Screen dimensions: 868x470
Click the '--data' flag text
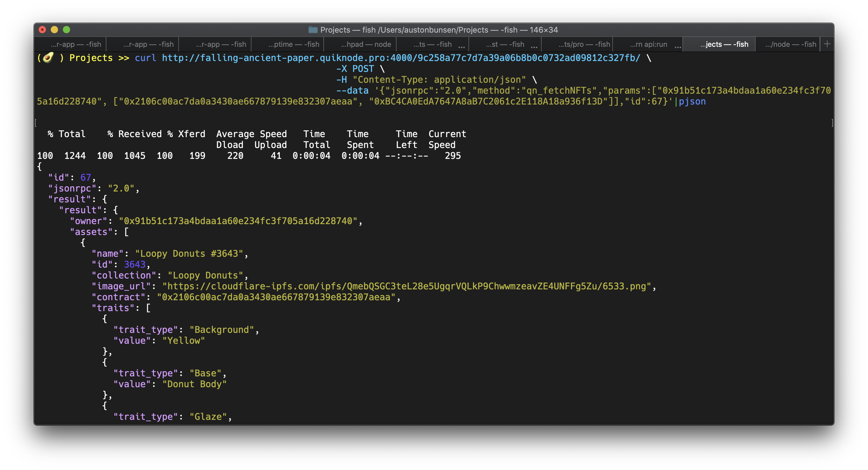pos(352,91)
